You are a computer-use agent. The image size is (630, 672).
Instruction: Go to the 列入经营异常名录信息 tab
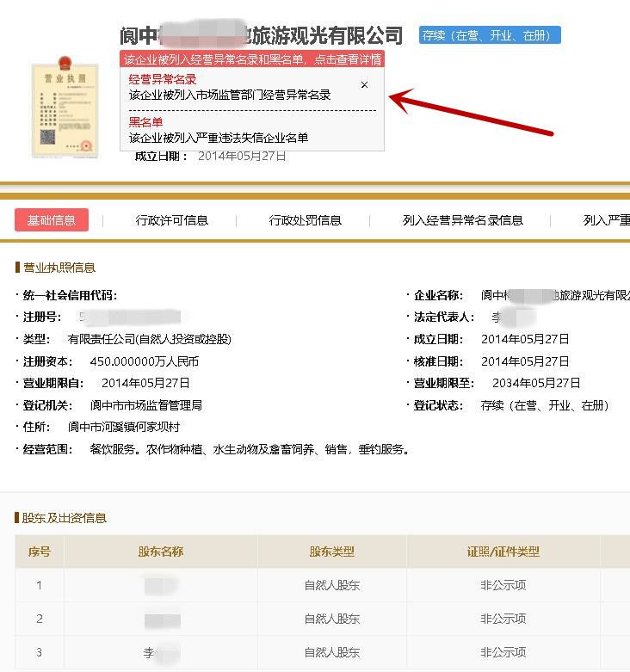point(463,220)
